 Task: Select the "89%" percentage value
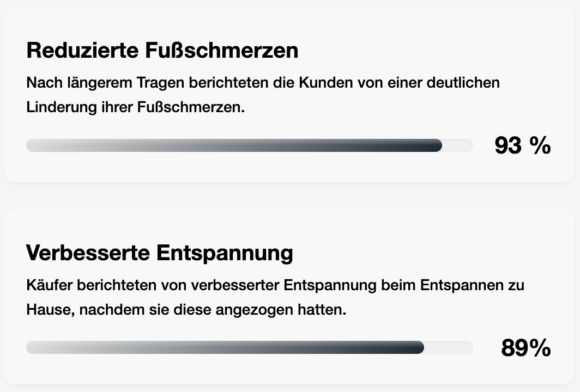pos(525,348)
